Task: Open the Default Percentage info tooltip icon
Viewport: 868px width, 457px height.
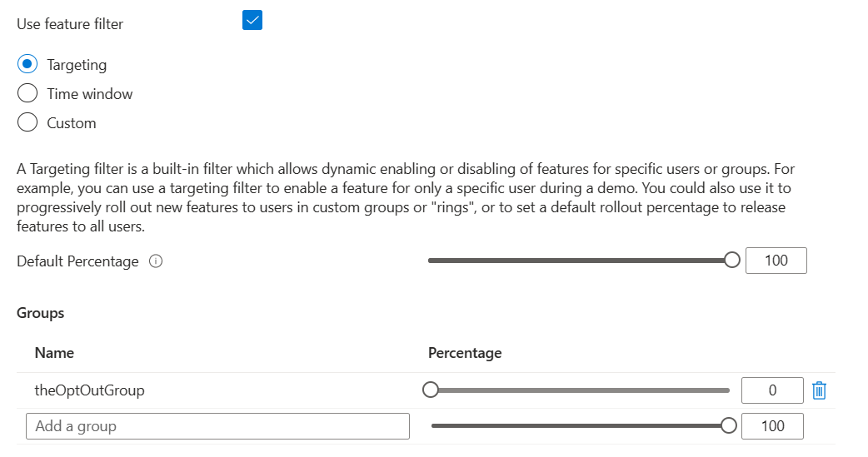Action: pos(156,261)
